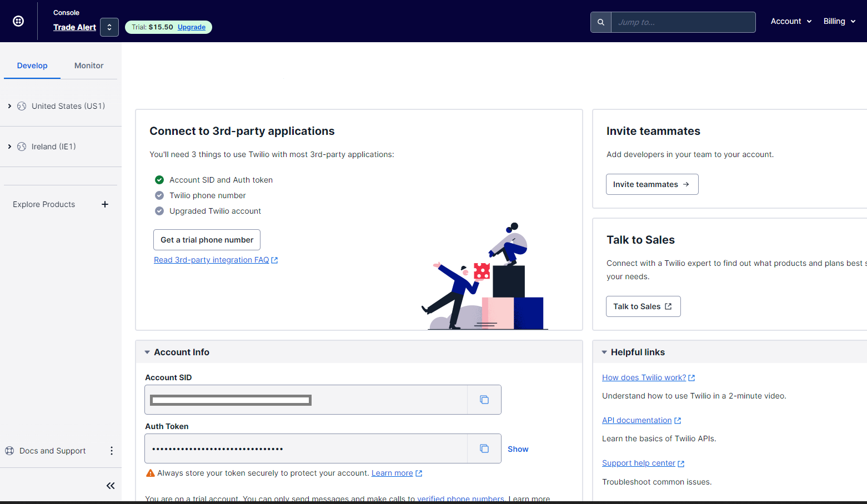Open the Account dropdown menu
This screenshot has width=867, height=504.
click(791, 21)
